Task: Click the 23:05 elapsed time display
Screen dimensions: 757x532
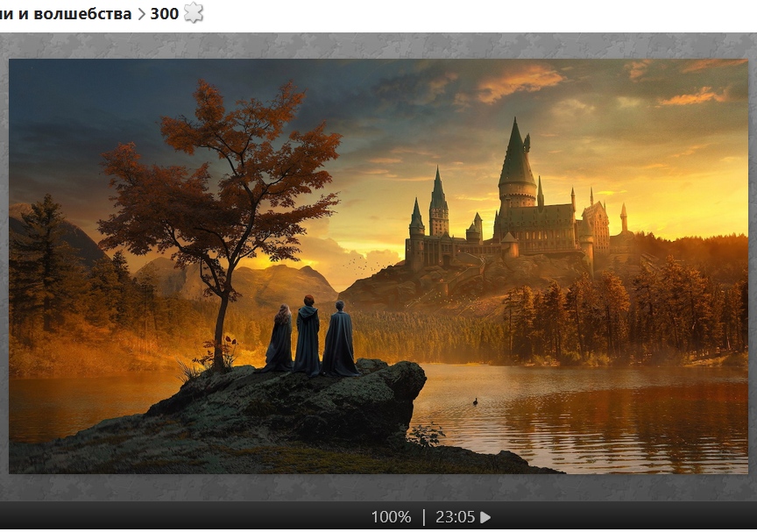Action: (x=456, y=517)
